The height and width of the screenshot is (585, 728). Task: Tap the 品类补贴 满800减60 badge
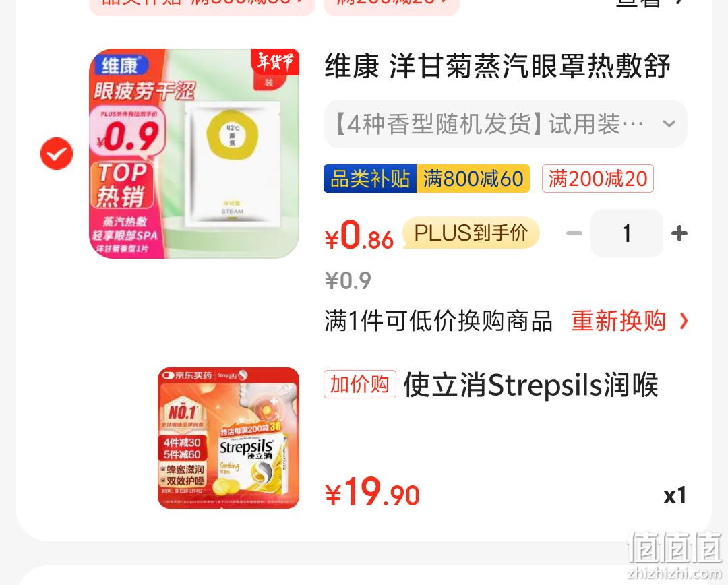(x=427, y=179)
